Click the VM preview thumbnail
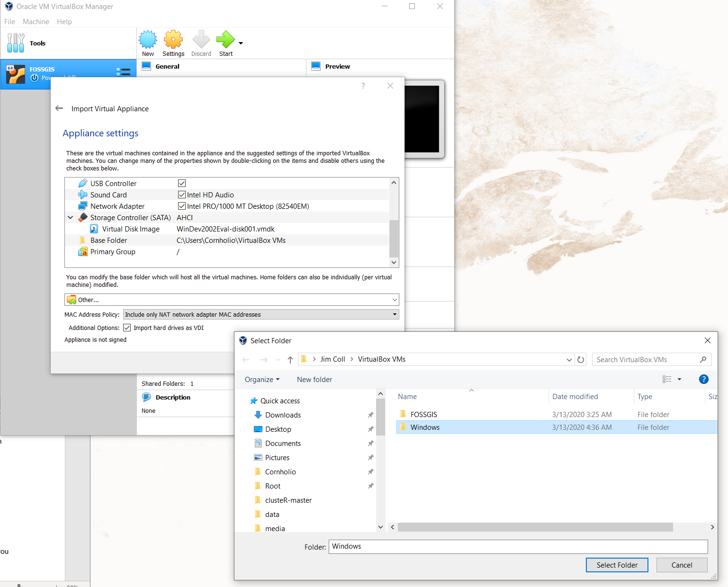This screenshot has height=587, width=728. pyautogui.click(x=422, y=119)
